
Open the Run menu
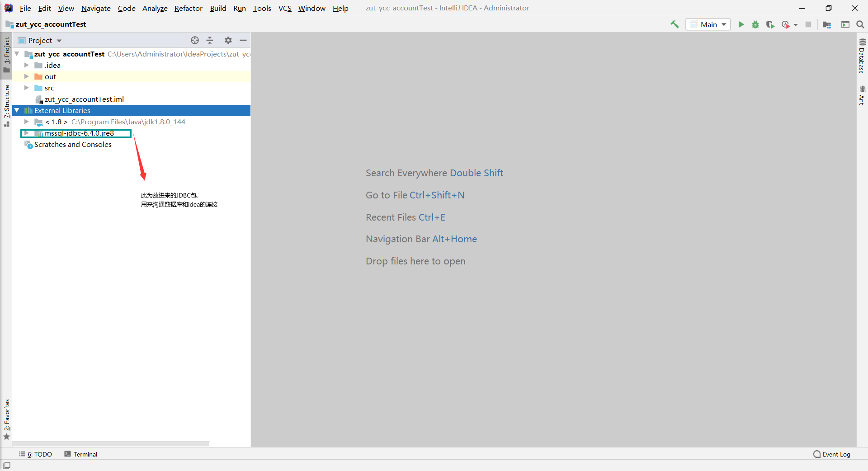point(240,8)
